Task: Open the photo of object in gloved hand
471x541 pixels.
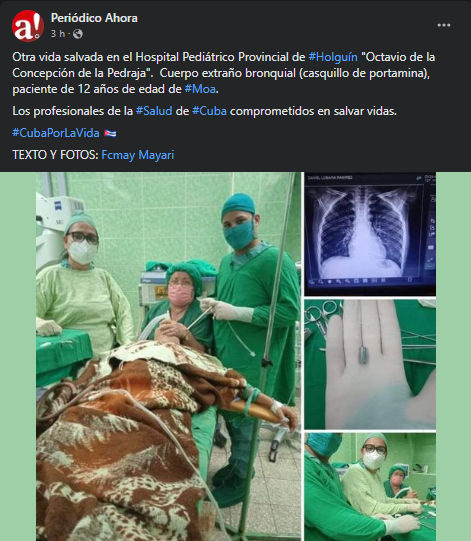Action: point(370,364)
